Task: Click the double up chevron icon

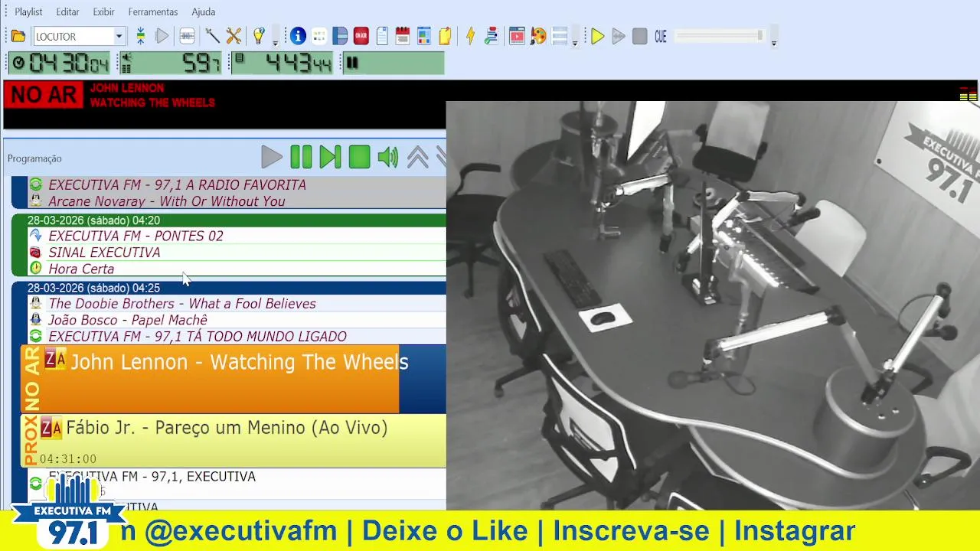Action: click(x=417, y=157)
